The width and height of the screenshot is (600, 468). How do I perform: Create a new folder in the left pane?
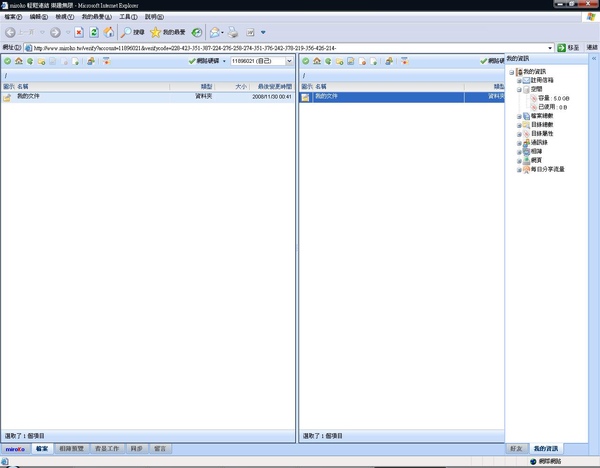point(41,62)
